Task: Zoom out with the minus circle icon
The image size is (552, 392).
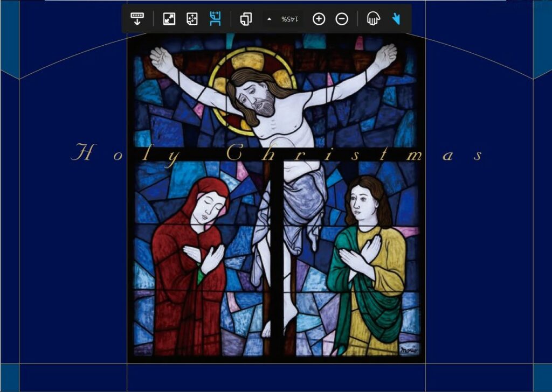Action: coord(342,19)
